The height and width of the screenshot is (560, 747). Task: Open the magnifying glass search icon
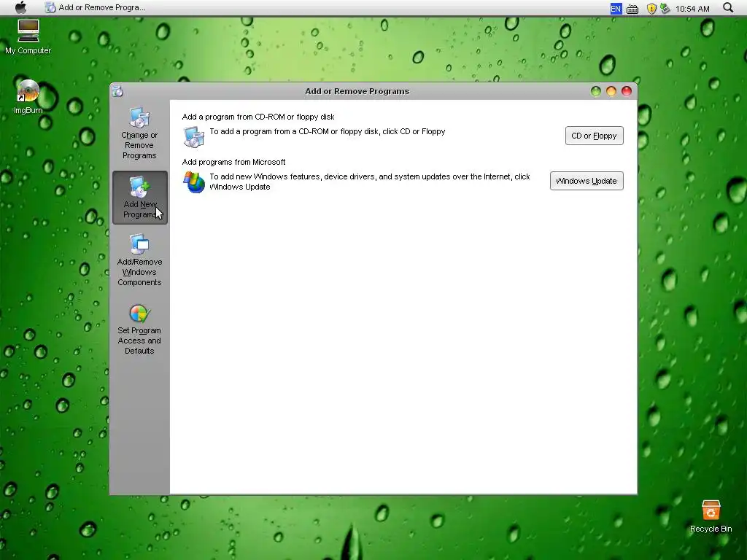coord(728,7)
